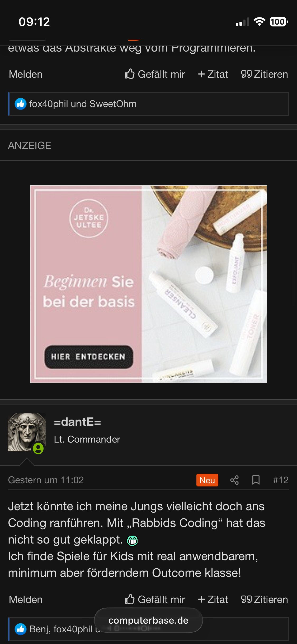Tap share icon on post #12
Viewport: 297px width, 644px height.
pos(234,480)
